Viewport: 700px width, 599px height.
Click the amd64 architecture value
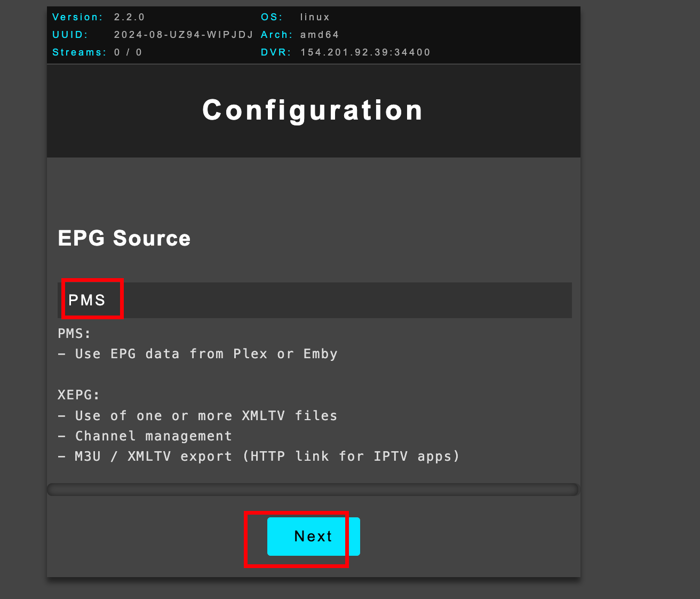click(x=320, y=35)
